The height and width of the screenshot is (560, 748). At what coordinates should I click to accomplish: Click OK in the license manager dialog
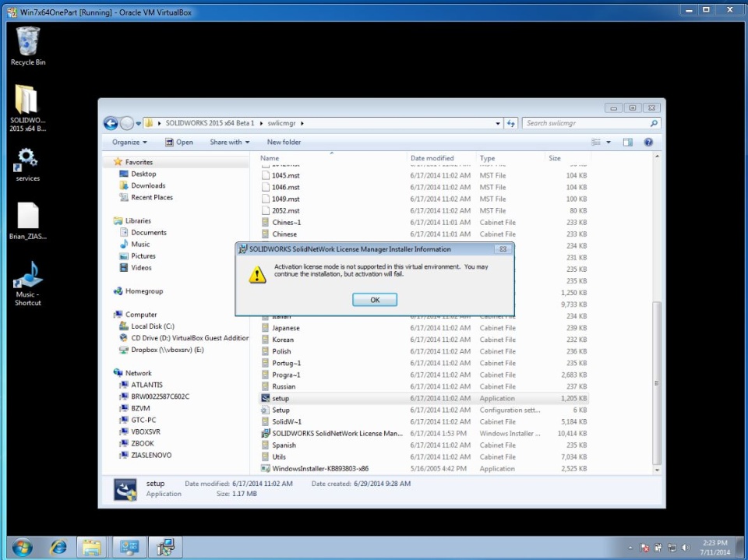tap(375, 300)
